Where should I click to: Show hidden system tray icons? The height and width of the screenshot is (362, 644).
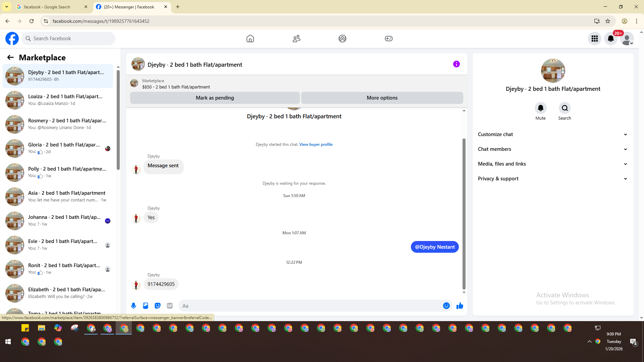(x=589, y=342)
